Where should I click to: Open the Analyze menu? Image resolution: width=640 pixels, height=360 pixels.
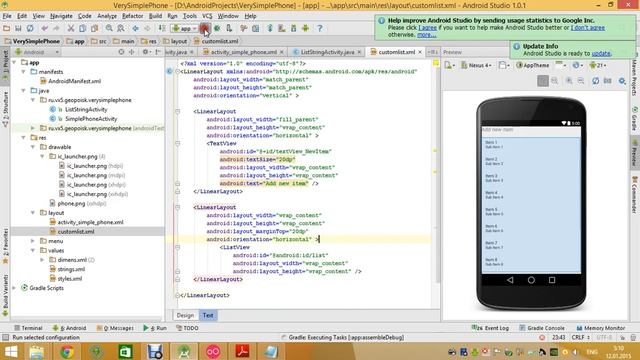click(107, 16)
